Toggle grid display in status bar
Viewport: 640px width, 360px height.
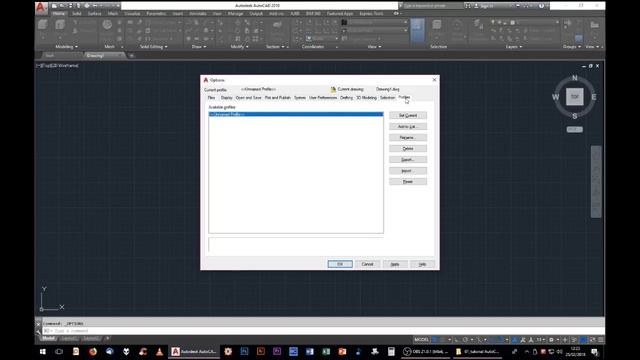coord(435,340)
